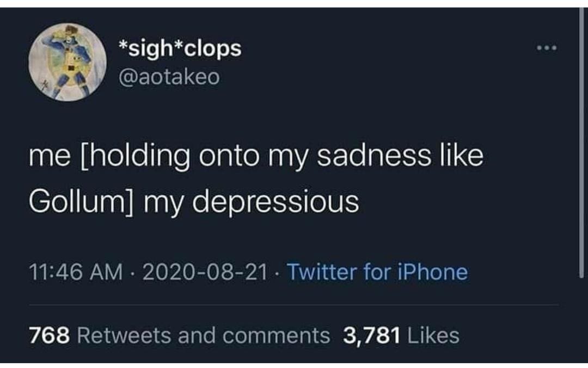This screenshot has width=588, height=368.
Task: Click the 768 retweet count number
Action: [x=50, y=335]
